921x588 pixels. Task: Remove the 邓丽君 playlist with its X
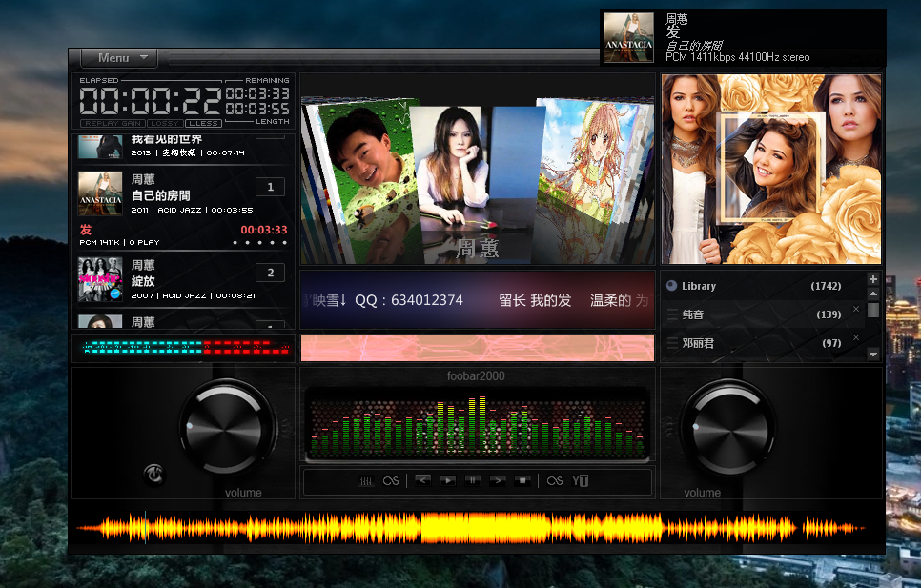856,336
